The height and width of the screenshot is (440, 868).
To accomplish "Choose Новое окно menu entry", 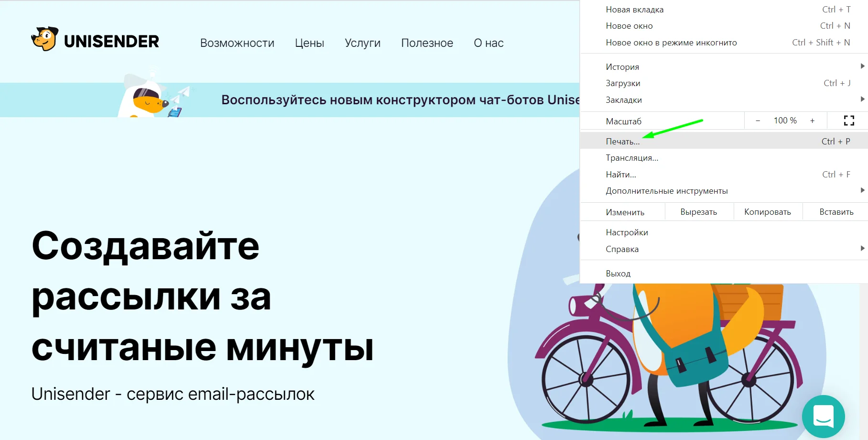I will pyautogui.click(x=724, y=26).
